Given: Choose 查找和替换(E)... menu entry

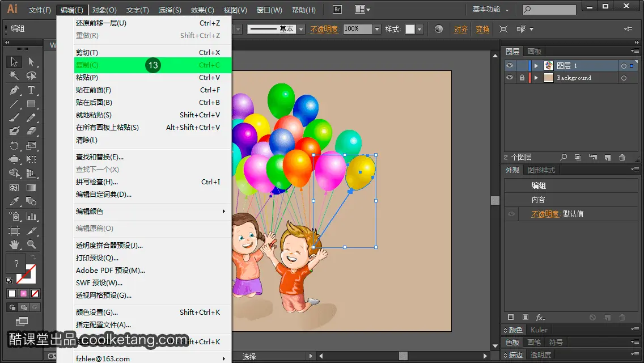Looking at the screenshot, I should [153, 157].
